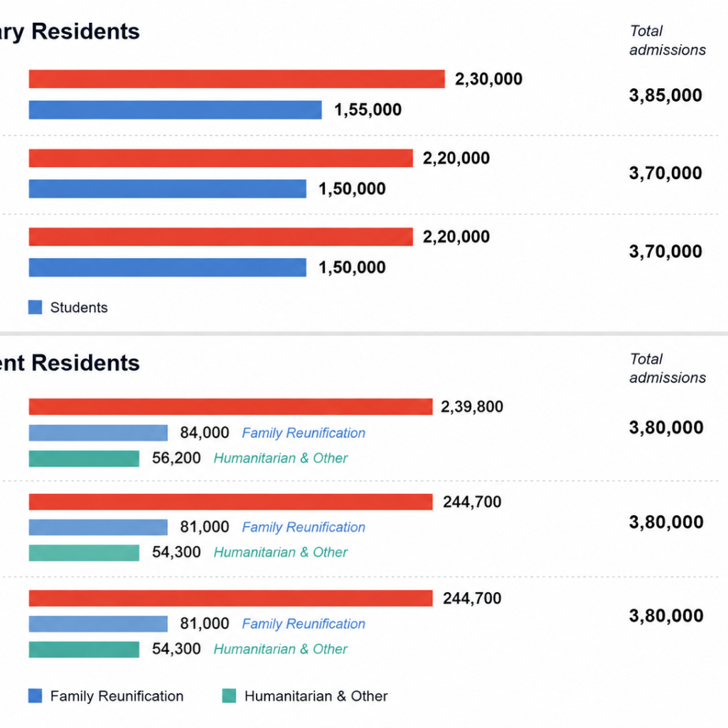
Task: Click the teal bar labeled 56,200
Action: pos(84,459)
